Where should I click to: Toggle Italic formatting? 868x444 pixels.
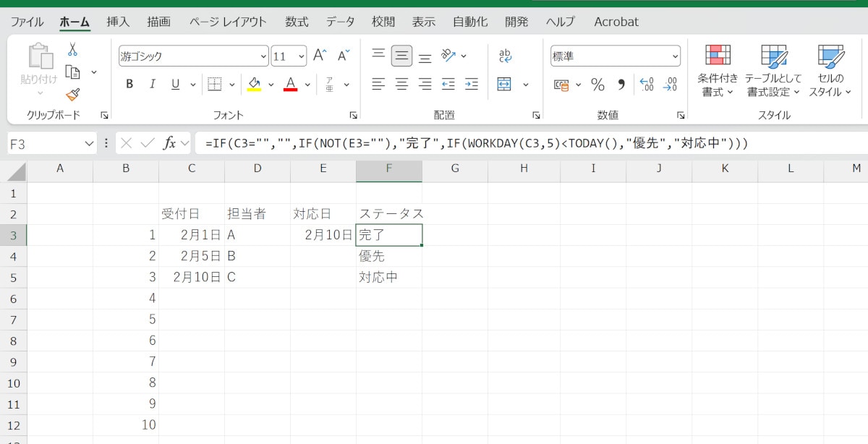tap(152, 85)
